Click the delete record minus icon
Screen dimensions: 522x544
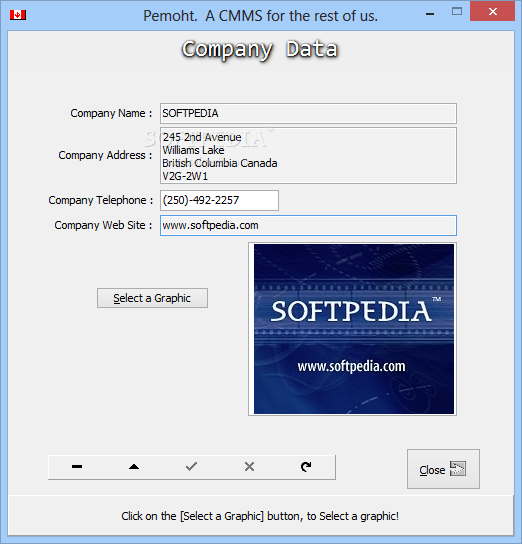pyautogui.click(x=77, y=467)
